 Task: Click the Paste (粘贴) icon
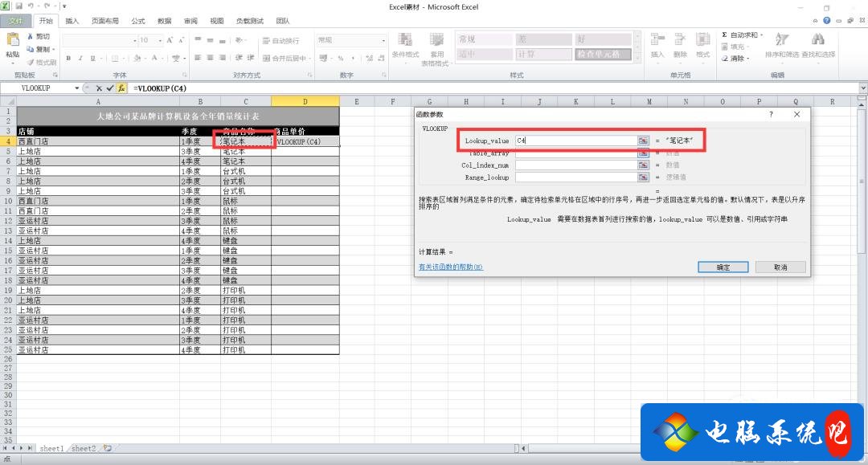click(x=13, y=40)
